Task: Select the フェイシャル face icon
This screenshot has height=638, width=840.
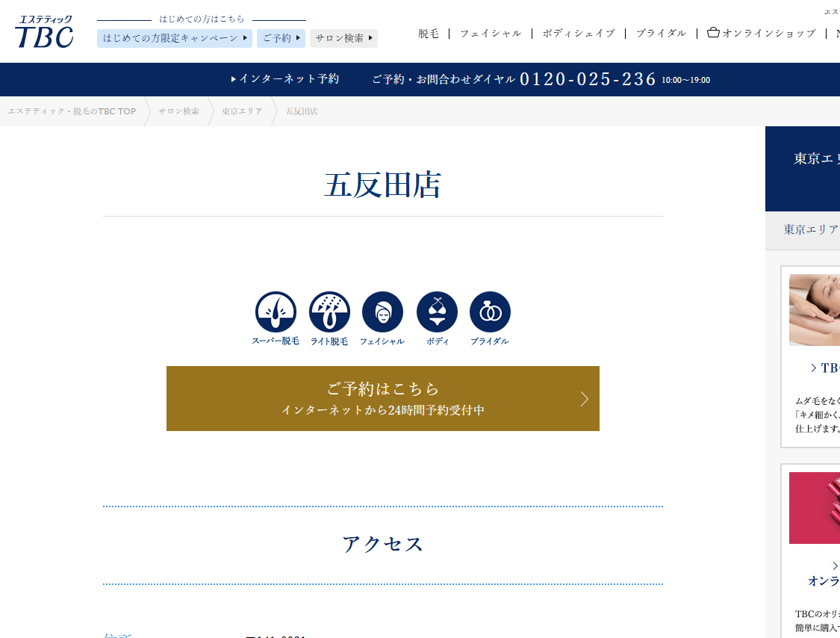Action: (x=382, y=318)
